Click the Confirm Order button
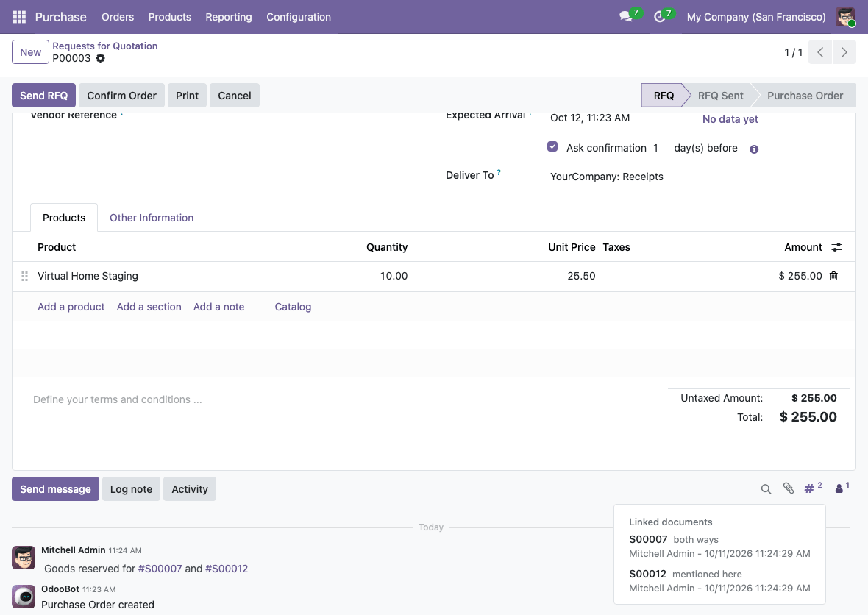The width and height of the screenshot is (868, 615). coord(122,96)
